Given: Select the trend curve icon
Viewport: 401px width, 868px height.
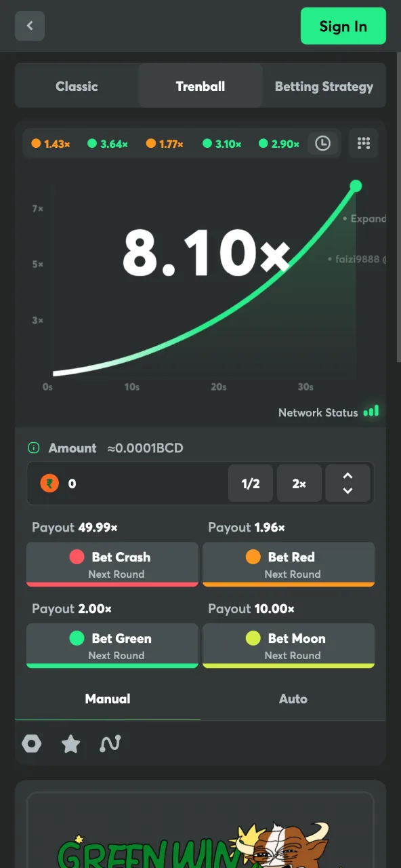Looking at the screenshot, I should [110, 743].
